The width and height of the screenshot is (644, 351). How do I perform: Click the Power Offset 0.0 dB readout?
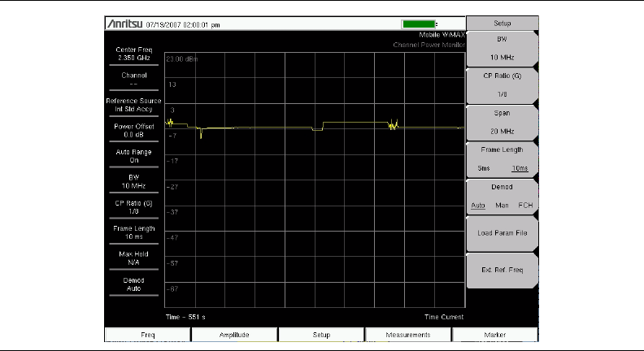(x=134, y=131)
